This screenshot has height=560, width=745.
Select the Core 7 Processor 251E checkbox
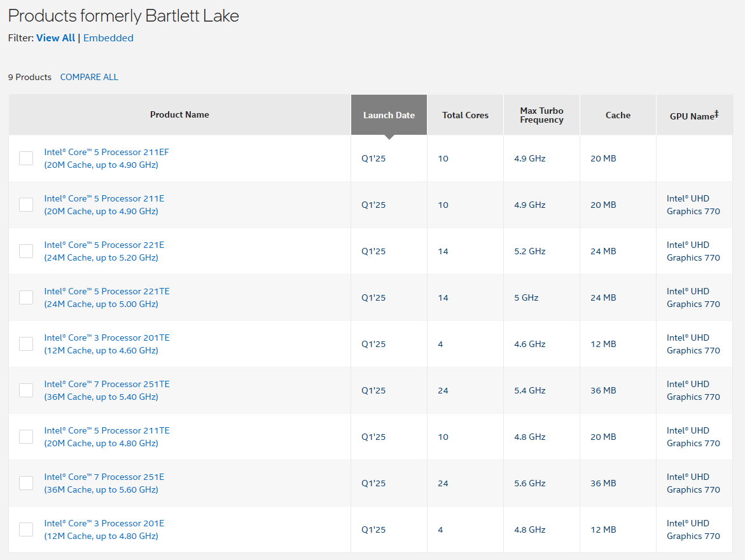point(26,483)
